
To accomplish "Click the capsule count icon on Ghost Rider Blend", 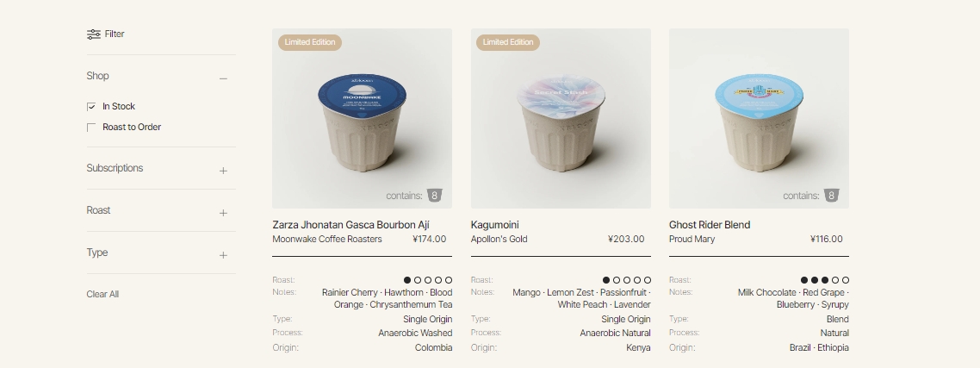I will point(831,196).
